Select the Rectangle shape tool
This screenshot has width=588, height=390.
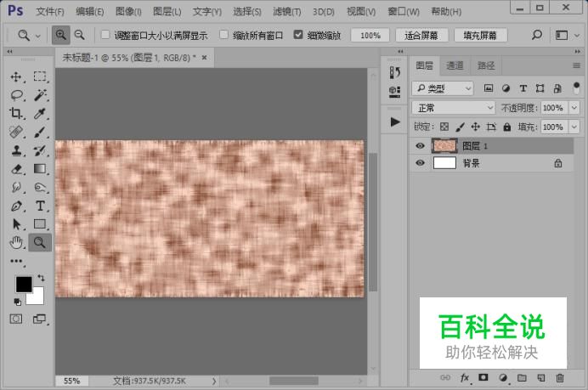tap(40, 224)
